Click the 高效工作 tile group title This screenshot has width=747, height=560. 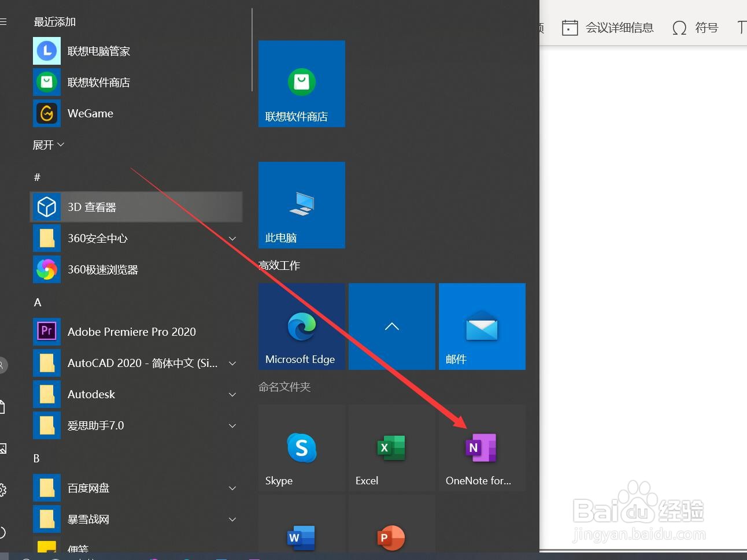pyautogui.click(x=280, y=265)
